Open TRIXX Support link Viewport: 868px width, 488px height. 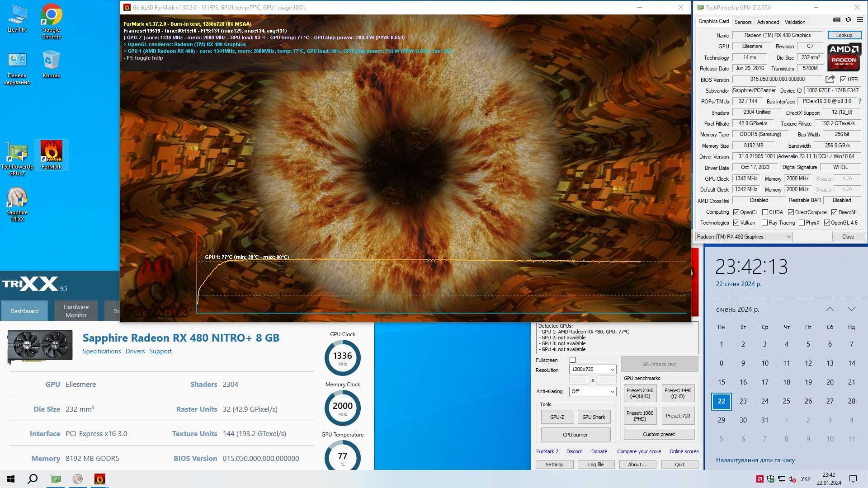click(160, 351)
